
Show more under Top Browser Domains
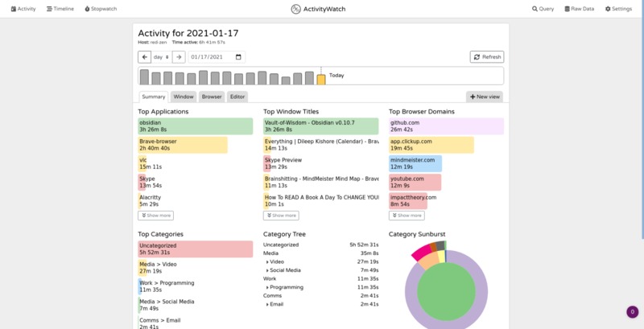click(407, 216)
